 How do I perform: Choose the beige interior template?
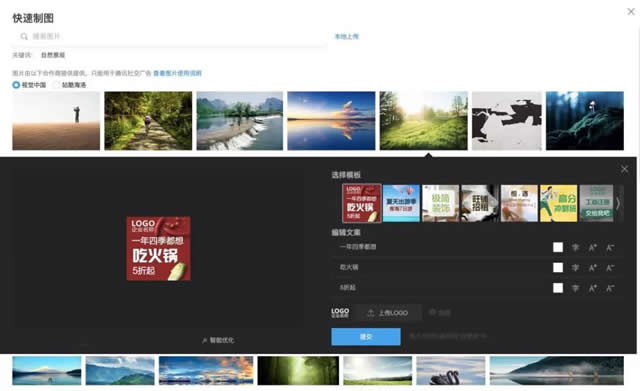point(519,203)
